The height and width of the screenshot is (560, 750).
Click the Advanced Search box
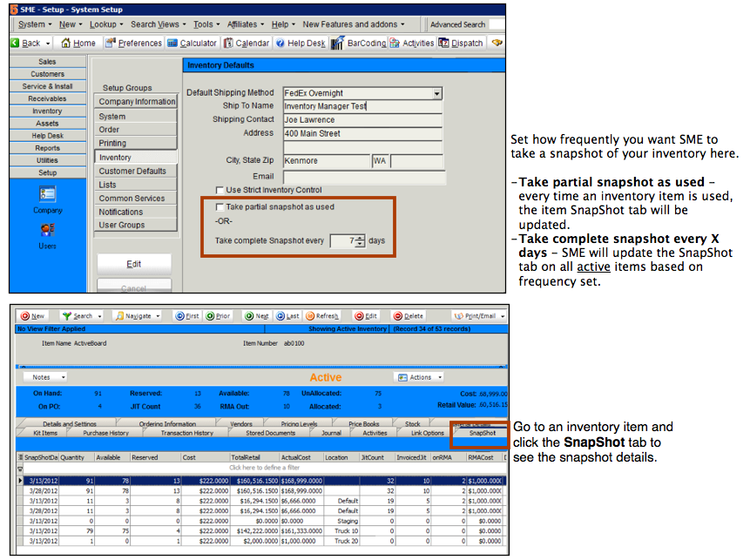pos(497,24)
